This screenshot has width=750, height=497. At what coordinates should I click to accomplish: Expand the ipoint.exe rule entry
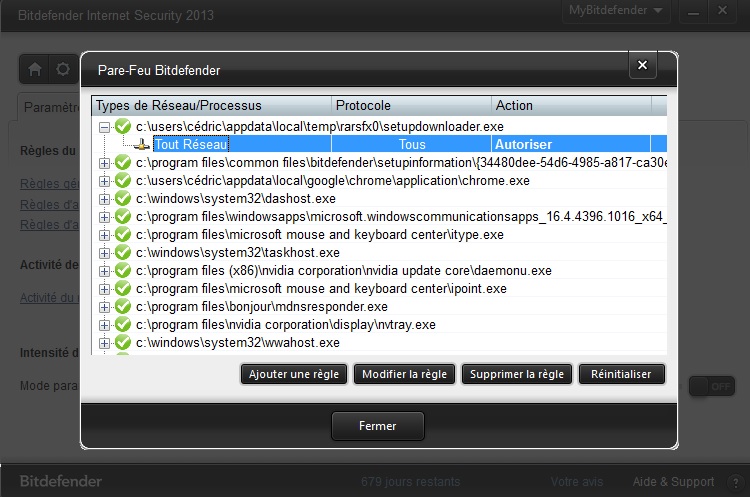[104, 289]
